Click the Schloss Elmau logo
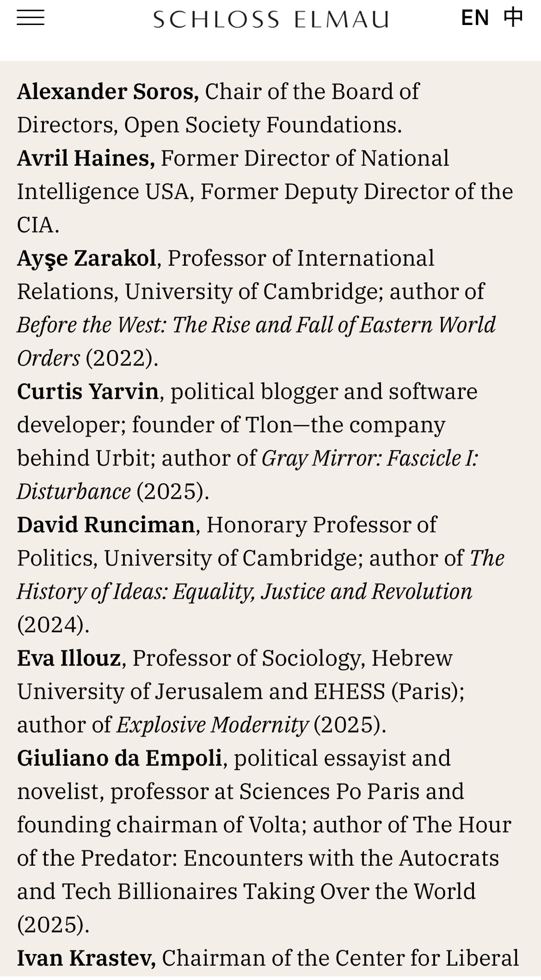Screen dimensions: 541x980 point(271,20)
